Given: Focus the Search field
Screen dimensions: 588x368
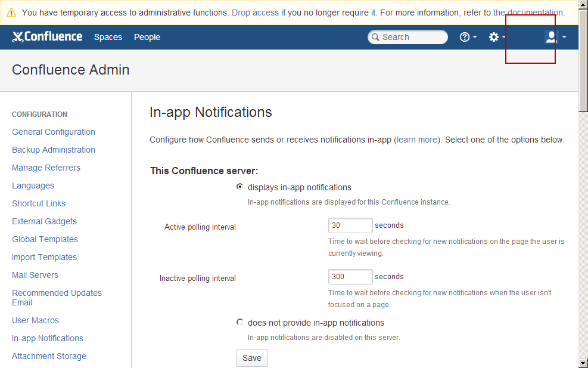Looking at the screenshot, I should 407,37.
